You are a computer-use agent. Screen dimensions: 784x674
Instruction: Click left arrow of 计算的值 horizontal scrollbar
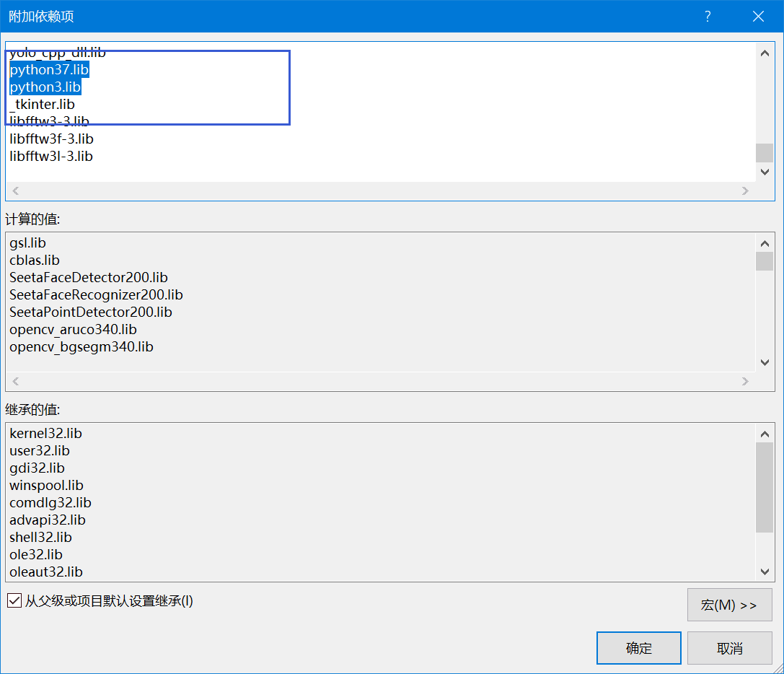15,381
